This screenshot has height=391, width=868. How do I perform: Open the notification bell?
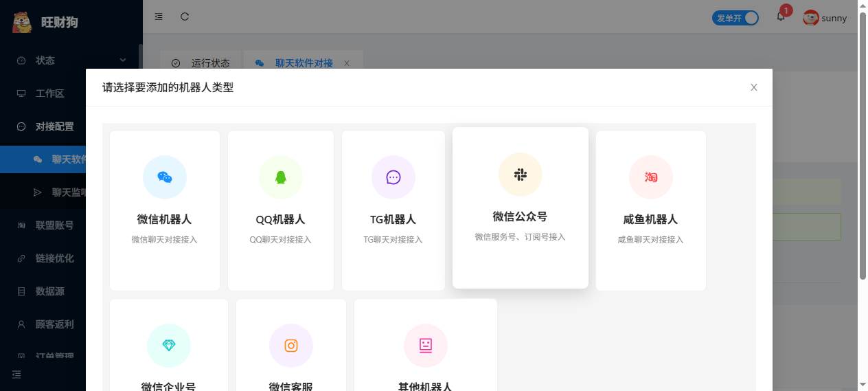pos(781,16)
